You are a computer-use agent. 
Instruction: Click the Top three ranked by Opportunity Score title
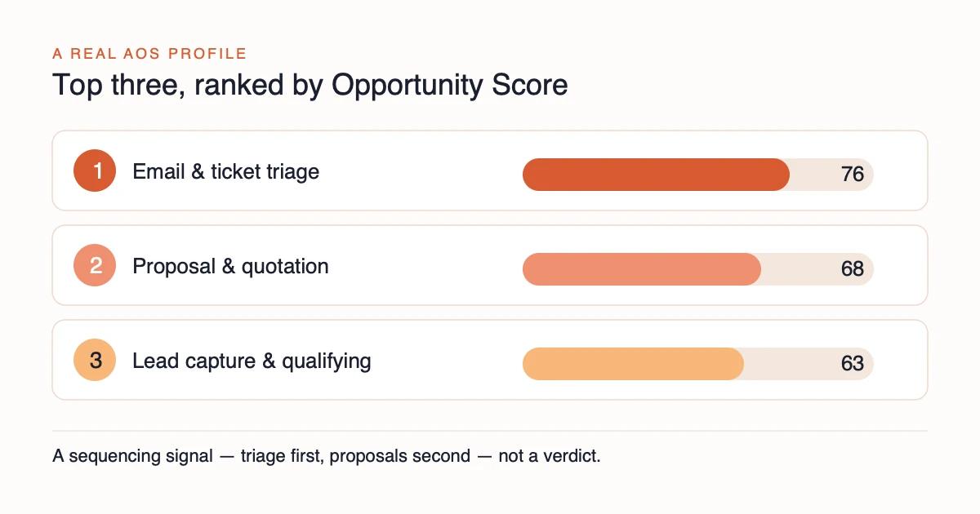pos(310,86)
